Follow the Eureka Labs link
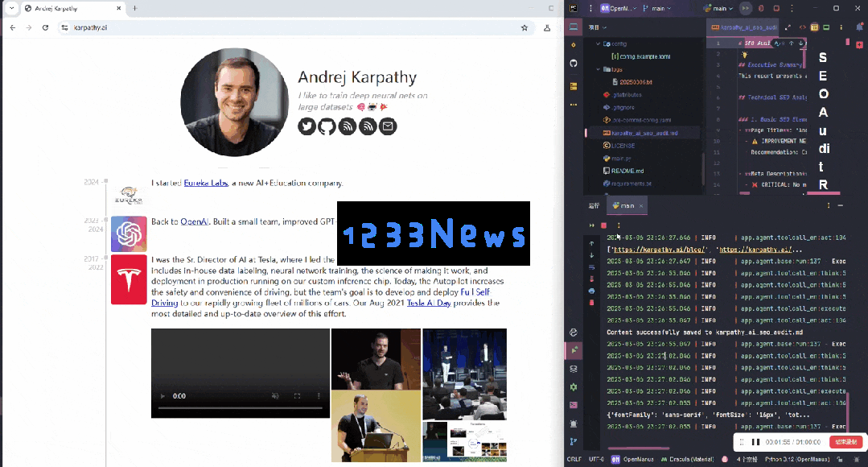868x467 pixels. [206, 183]
